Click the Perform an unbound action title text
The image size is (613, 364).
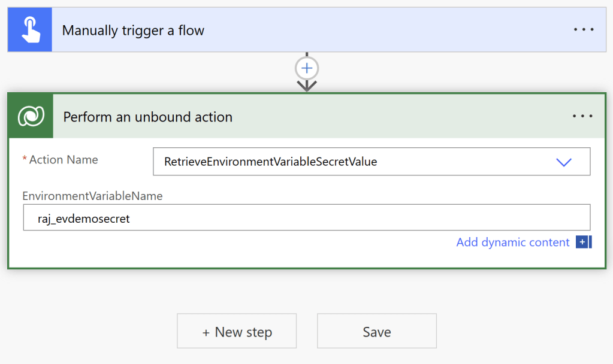tap(148, 117)
